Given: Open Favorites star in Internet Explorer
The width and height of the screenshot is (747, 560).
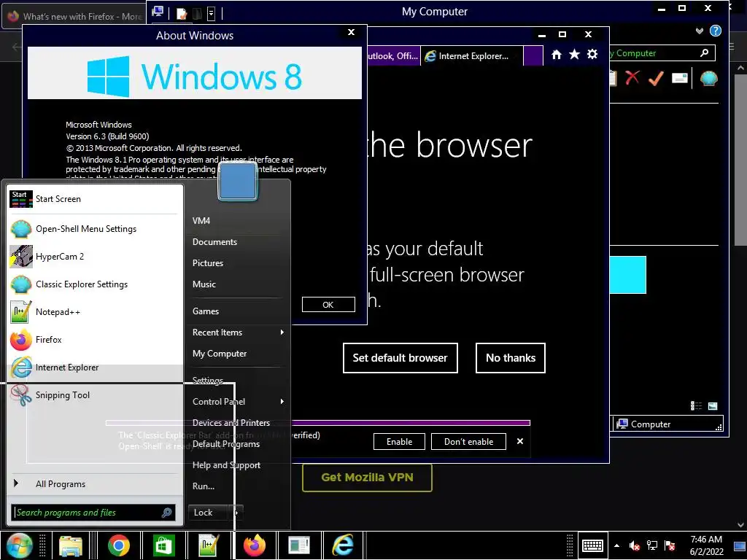Looking at the screenshot, I should tap(575, 54).
